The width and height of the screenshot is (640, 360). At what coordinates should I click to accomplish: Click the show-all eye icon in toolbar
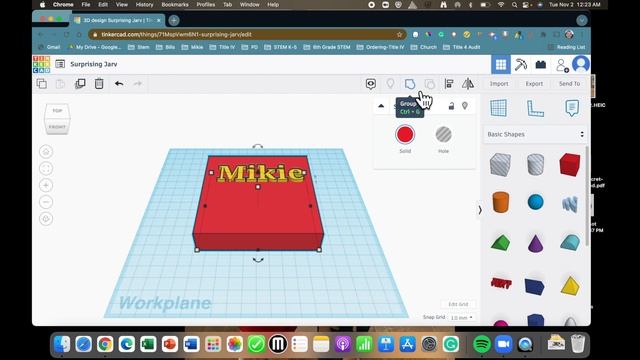coord(371,84)
